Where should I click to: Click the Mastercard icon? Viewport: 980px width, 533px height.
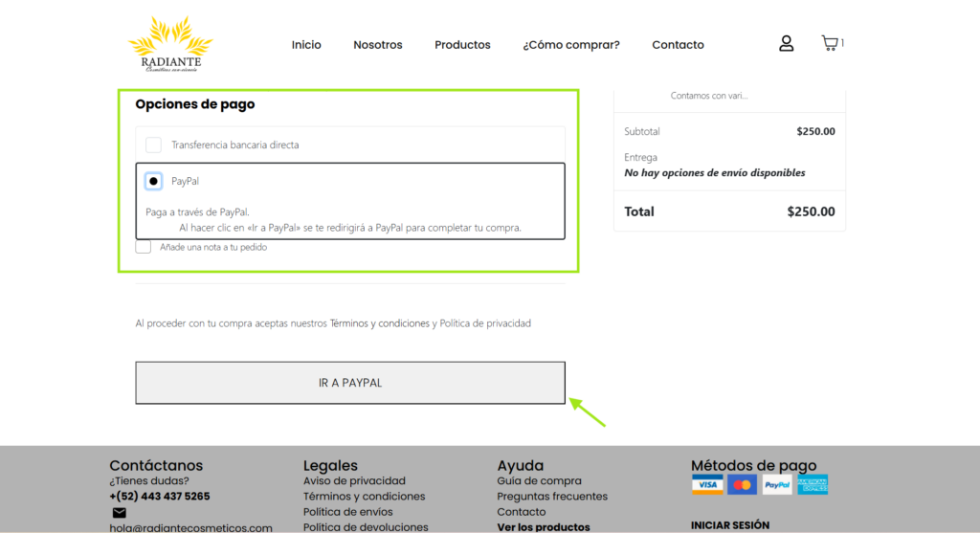click(x=743, y=484)
